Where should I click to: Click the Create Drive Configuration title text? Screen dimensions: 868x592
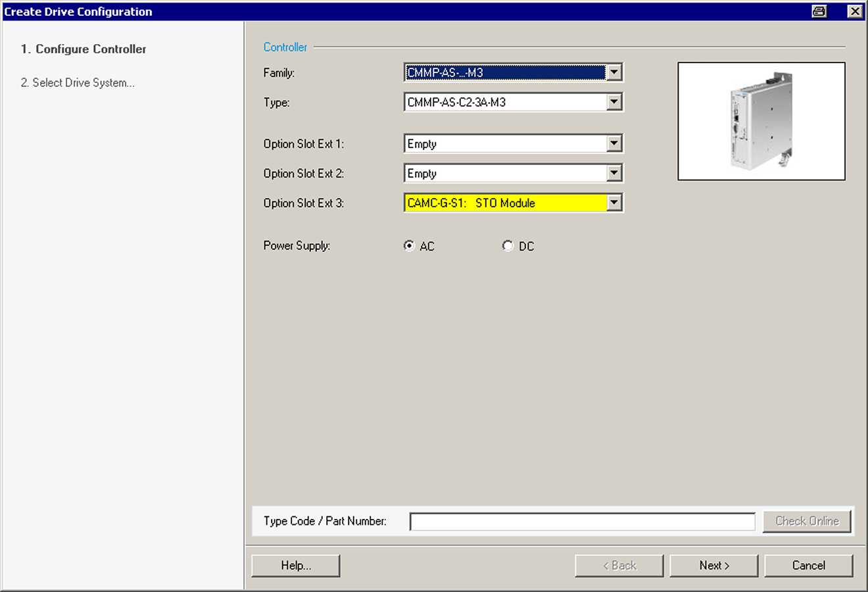click(x=78, y=11)
